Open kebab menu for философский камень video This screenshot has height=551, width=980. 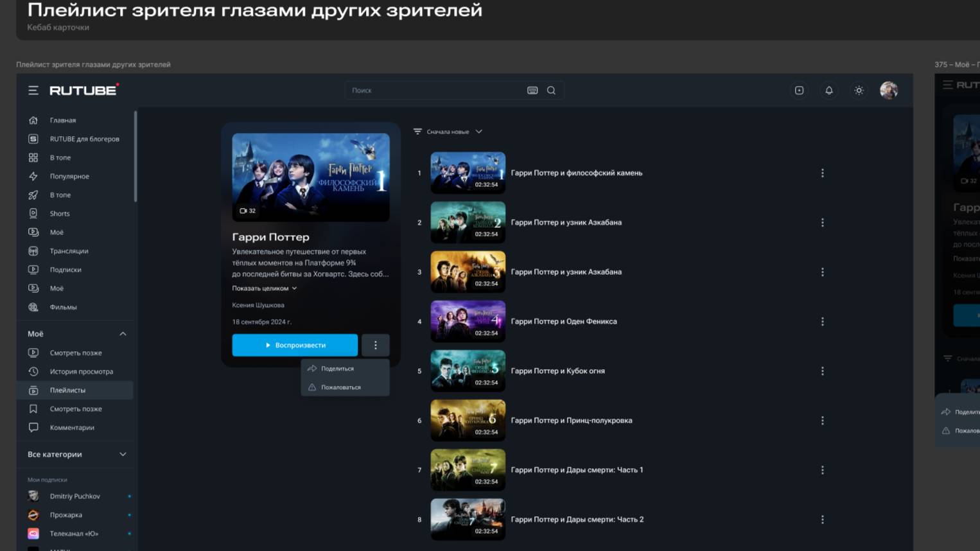click(x=822, y=173)
